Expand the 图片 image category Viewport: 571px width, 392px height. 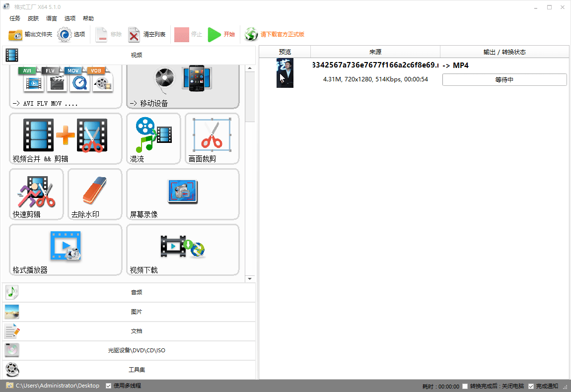click(x=129, y=312)
